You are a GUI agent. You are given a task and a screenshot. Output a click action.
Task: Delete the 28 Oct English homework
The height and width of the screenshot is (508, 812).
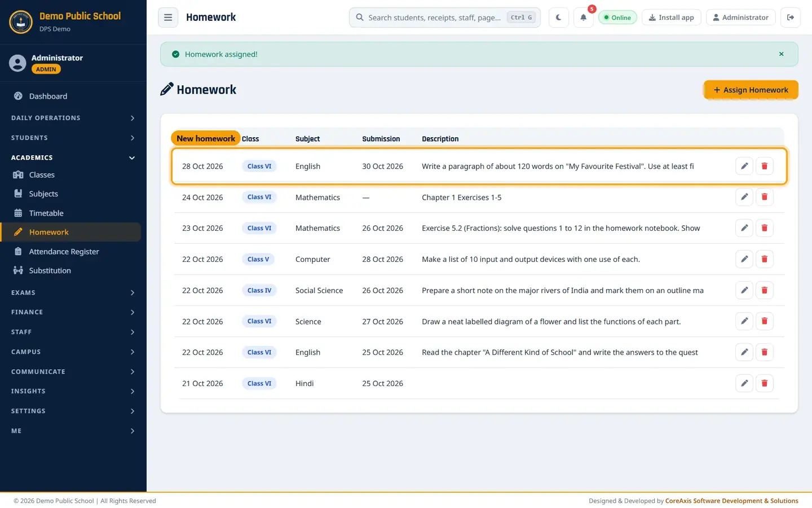coord(765,166)
